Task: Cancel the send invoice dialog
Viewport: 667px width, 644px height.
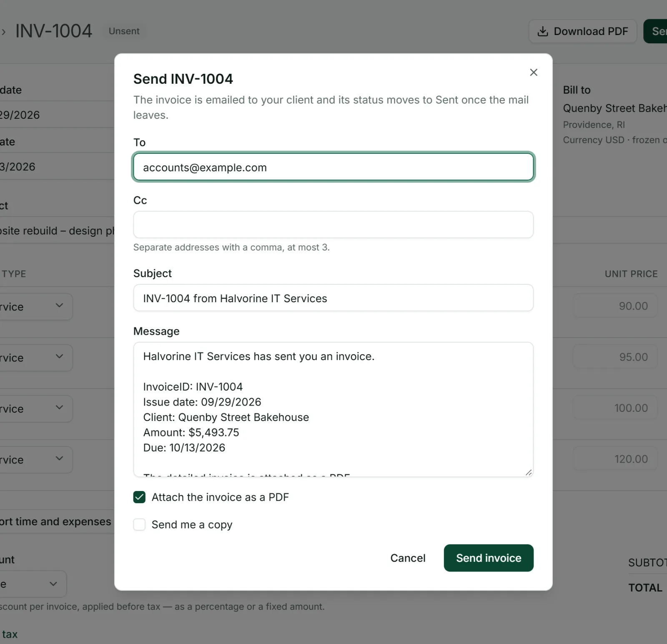Action: [x=408, y=558]
